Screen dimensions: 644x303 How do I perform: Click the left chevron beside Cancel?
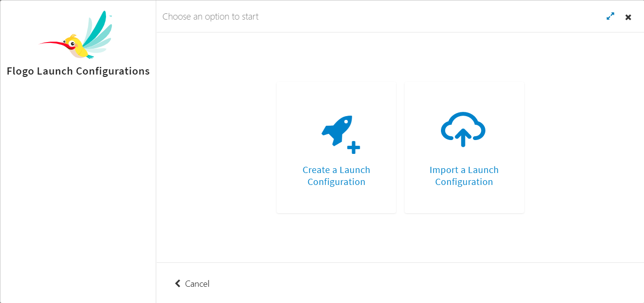tap(178, 283)
